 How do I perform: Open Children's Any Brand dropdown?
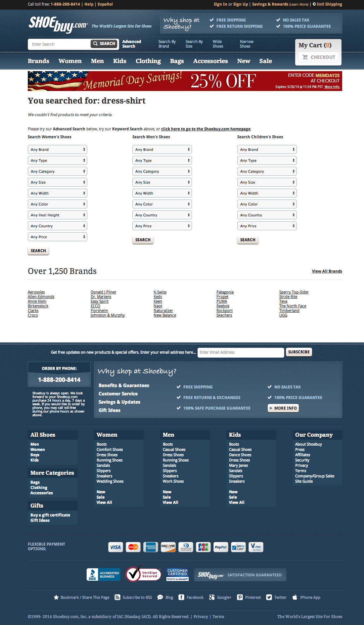tap(267, 150)
